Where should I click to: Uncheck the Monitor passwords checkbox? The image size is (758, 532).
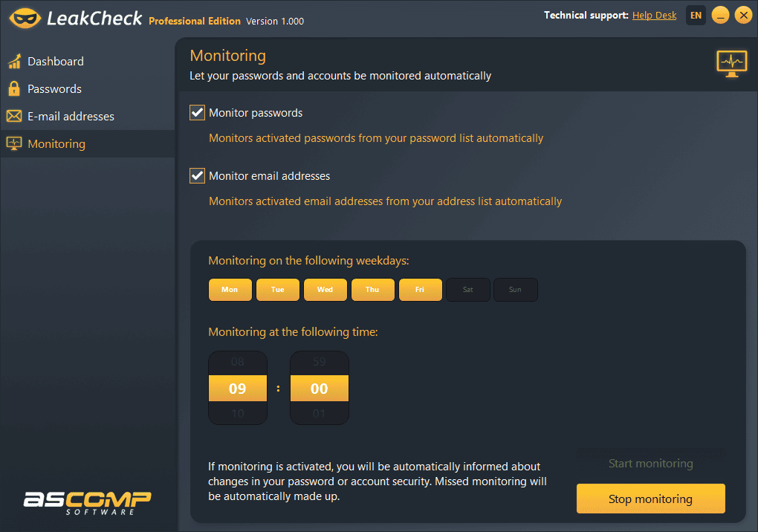[x=197, y=112]
